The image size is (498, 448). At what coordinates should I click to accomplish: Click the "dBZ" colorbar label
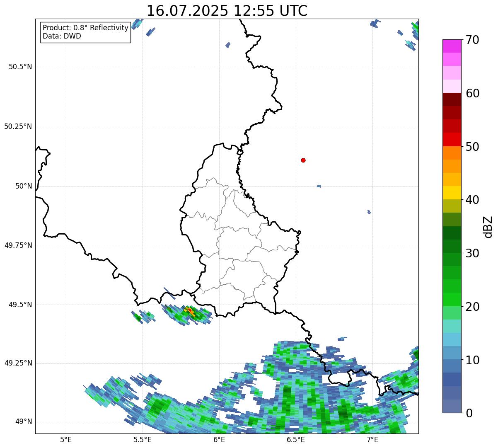click(x=488, y=226)
